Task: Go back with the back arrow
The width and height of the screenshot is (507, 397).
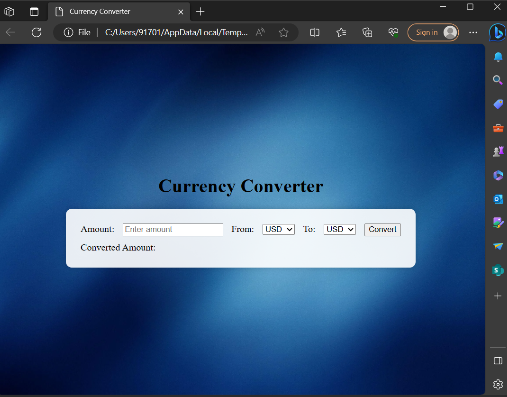Action: click(x=11, y=32)
